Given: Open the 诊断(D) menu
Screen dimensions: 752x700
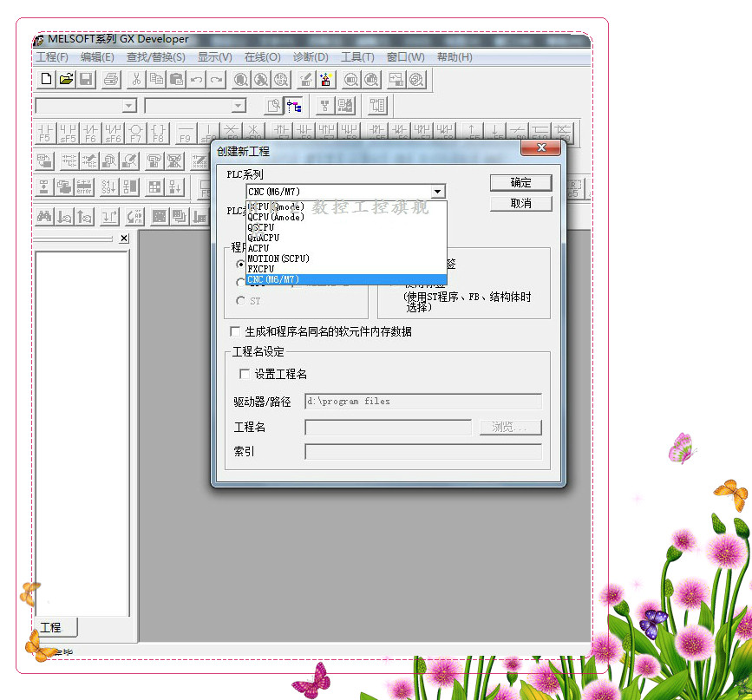Looking at the screenshot, I should [311, 57].
